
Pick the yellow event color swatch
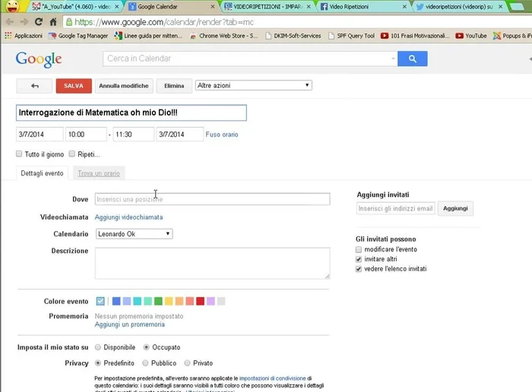tap(169, 301)
